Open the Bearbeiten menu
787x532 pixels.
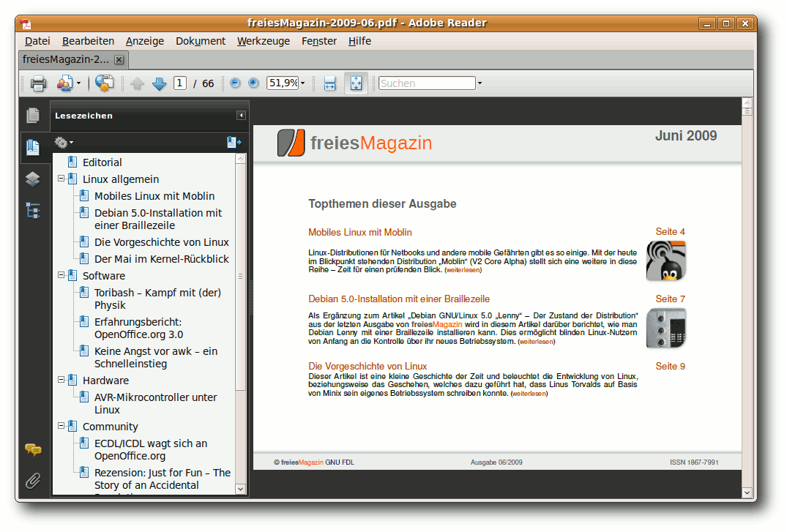[89, 41]
